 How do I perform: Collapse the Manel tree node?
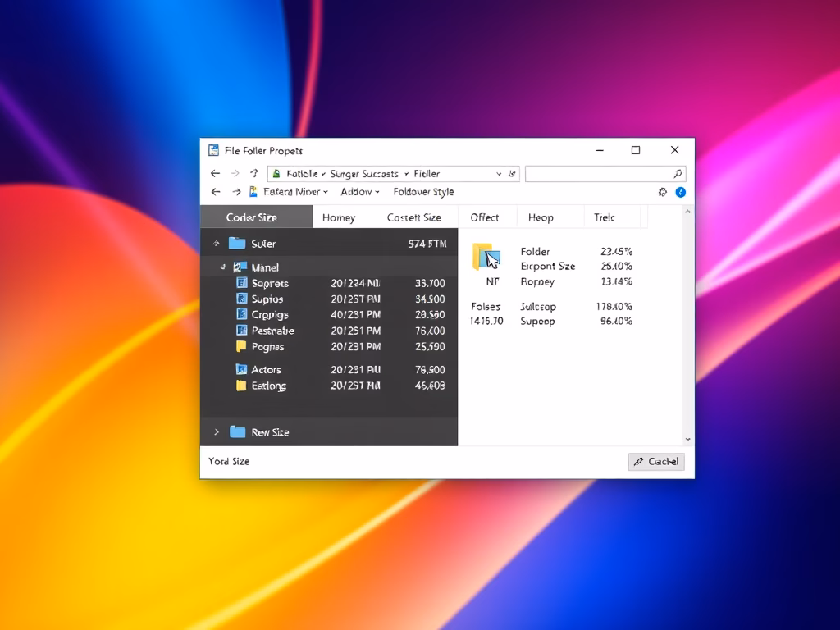[x=223, y=267]
